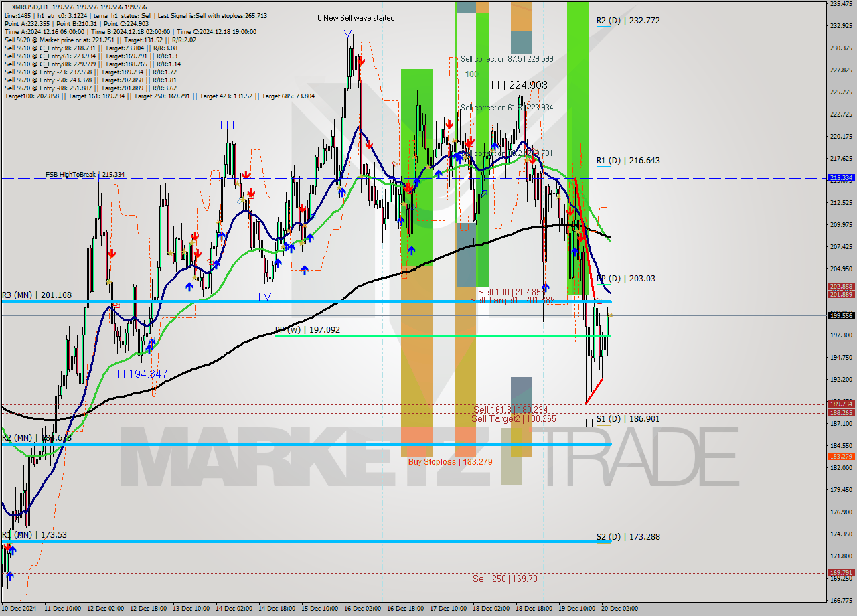Click the 'Sell 161.8 | 189.234' label
The width and height of the screenshot is (857, 616).
[510, 410]
